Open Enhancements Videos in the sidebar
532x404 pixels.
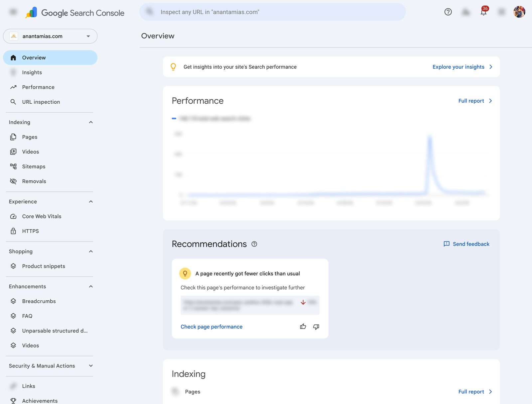50,346
